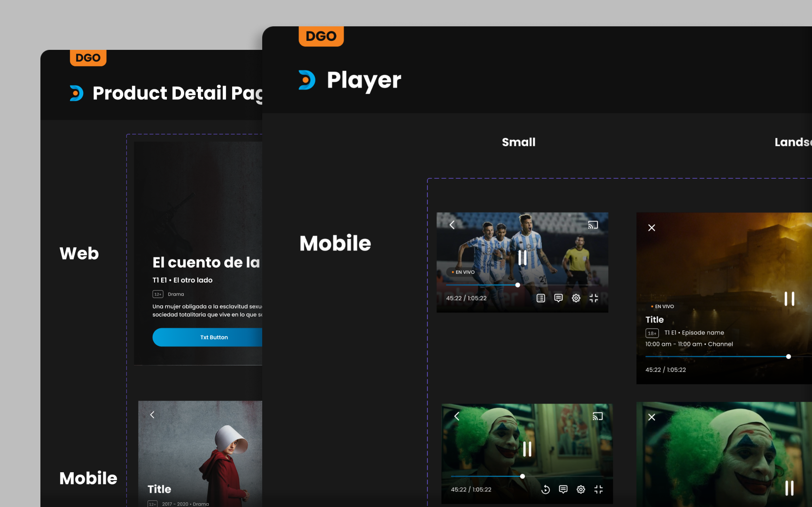Pause the soccer match video
The height and width of the screenshot is (507, 812).
pyautogui.click(x=523, y=257)
